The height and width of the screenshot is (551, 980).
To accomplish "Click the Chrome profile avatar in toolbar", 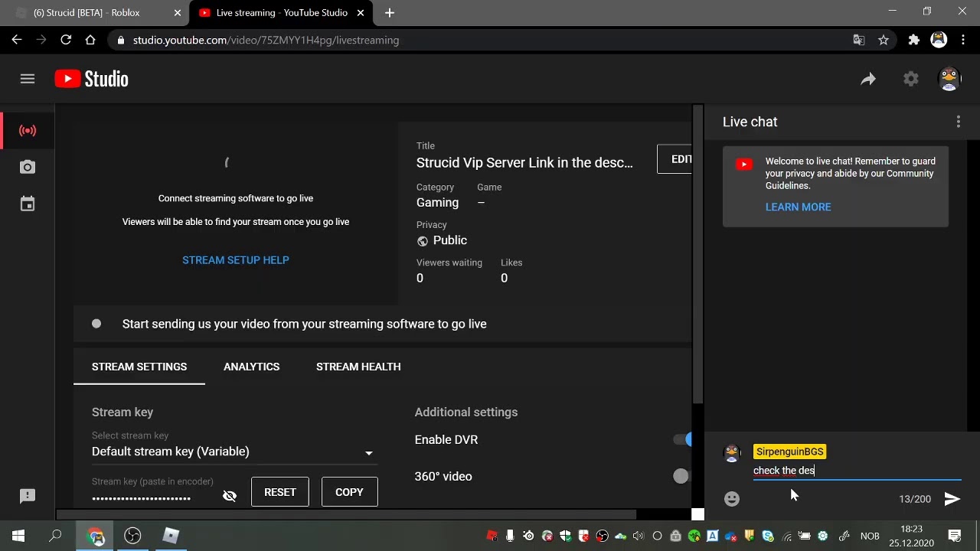I will click(939, 40).
